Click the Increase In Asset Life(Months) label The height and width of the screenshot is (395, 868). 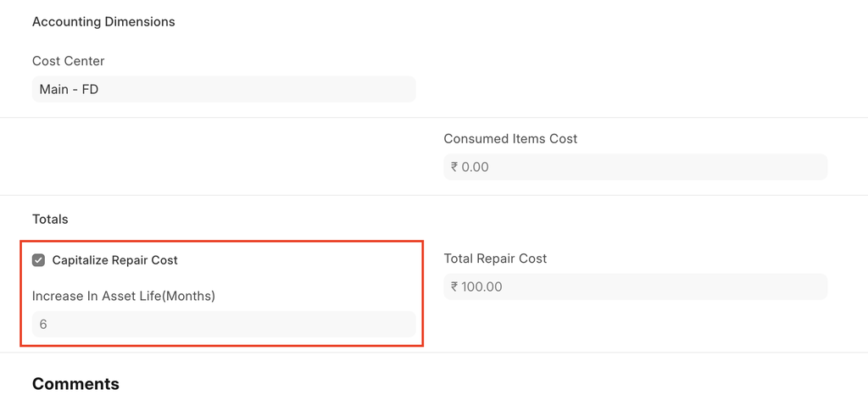point(124,296)
